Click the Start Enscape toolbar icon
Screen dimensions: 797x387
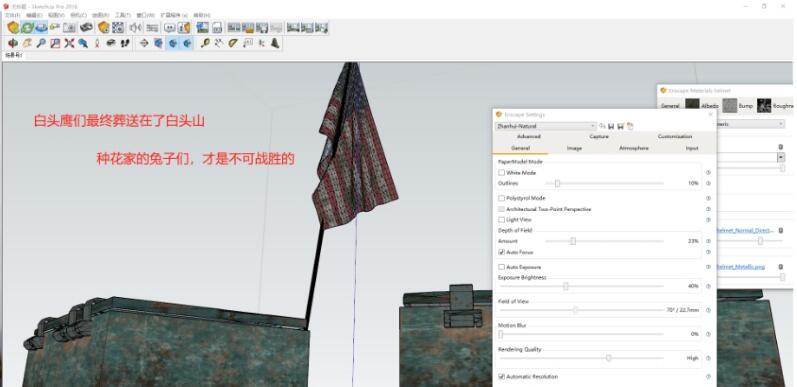(x=13, y=27)
